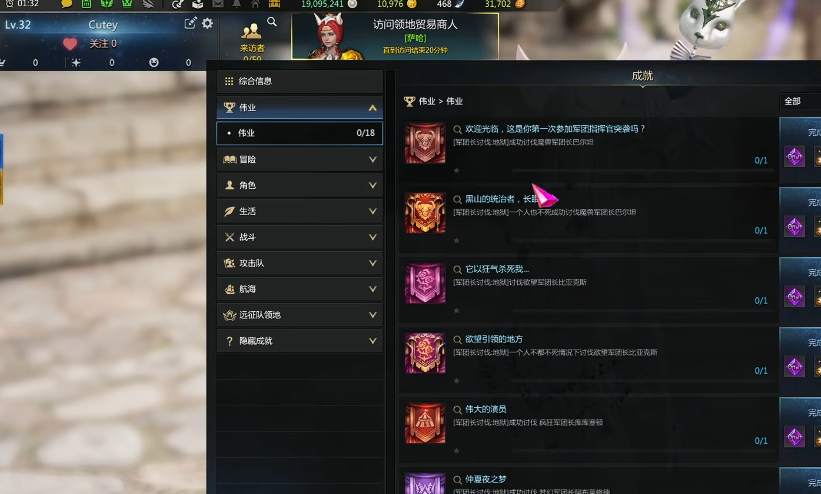This screenshot has width=821, height=494.
Task: Expand the 冒险 category
Action: click(299, 159)
